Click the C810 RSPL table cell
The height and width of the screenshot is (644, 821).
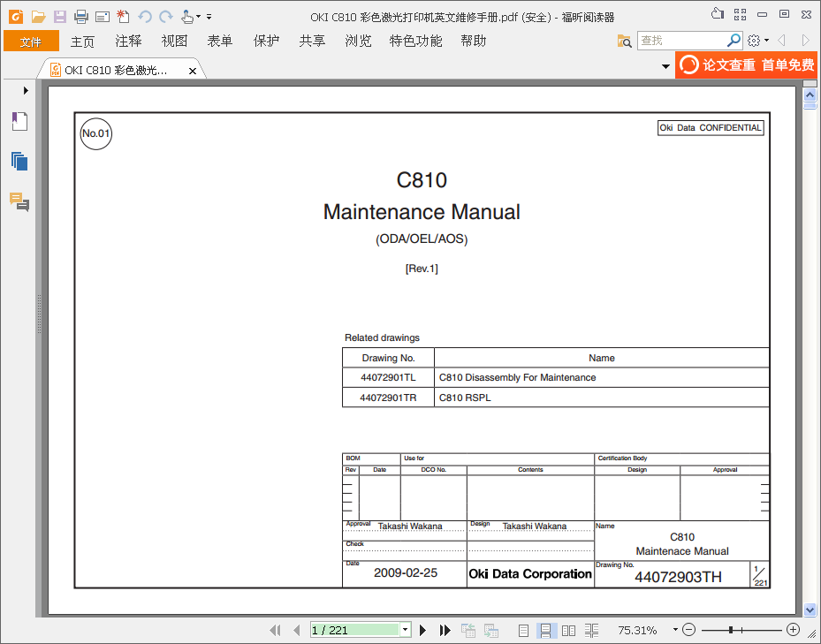click(602, 398)
